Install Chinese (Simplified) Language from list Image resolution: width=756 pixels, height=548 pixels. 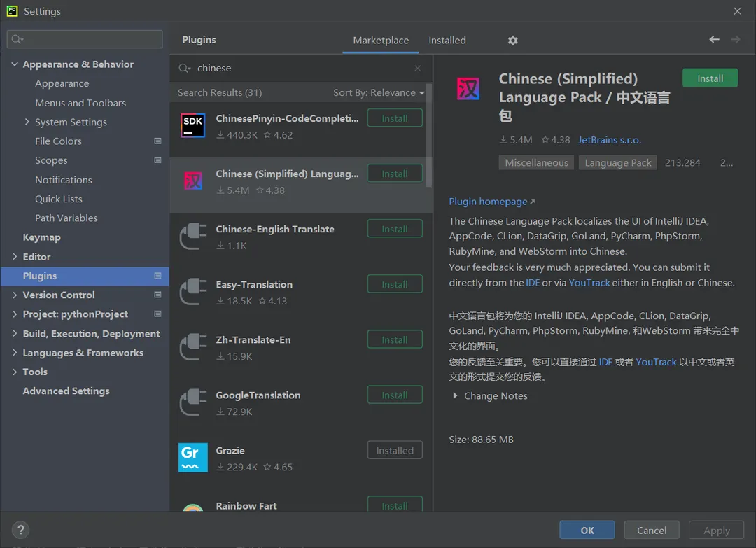(395, 174)
